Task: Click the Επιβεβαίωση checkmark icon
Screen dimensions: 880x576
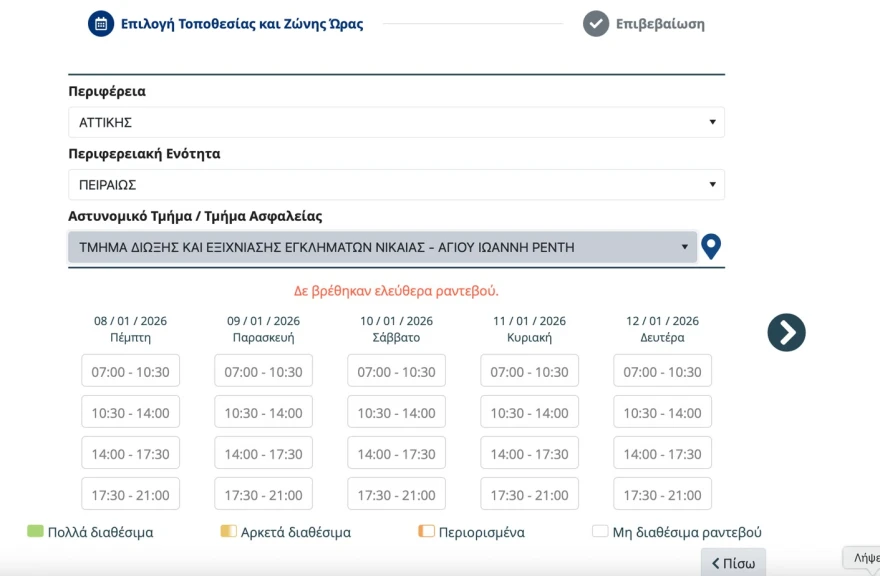Action: coord(596,23)
